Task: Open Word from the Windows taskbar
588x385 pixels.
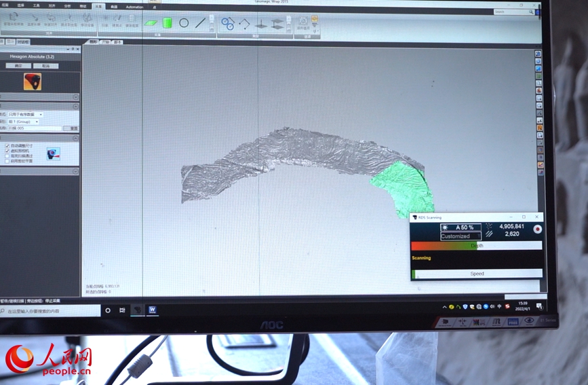Action: click(153, 310)
